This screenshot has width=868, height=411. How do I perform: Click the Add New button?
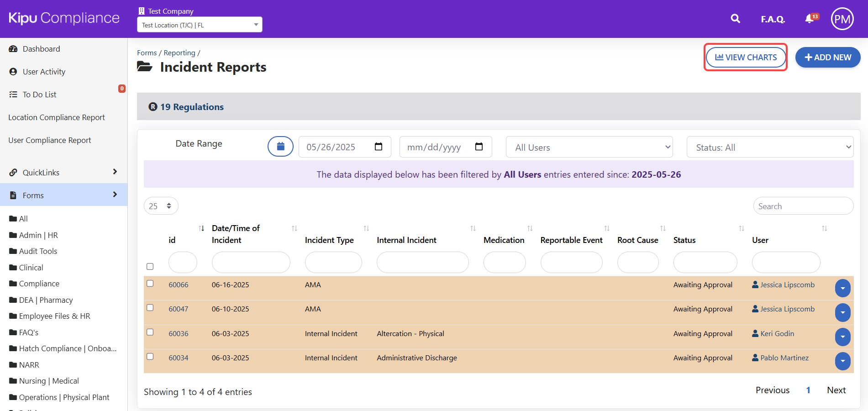tap(827, 58)
